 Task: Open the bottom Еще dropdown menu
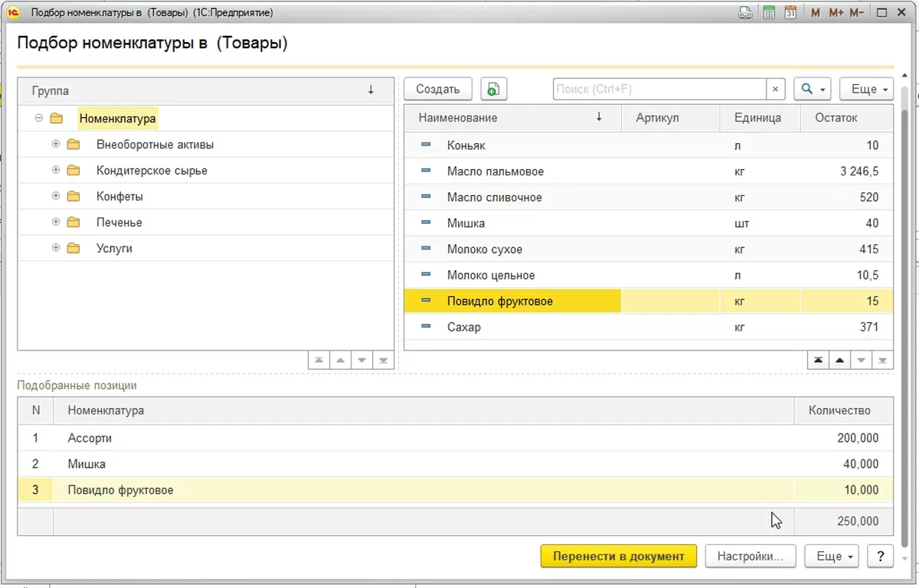pos(832,557)
